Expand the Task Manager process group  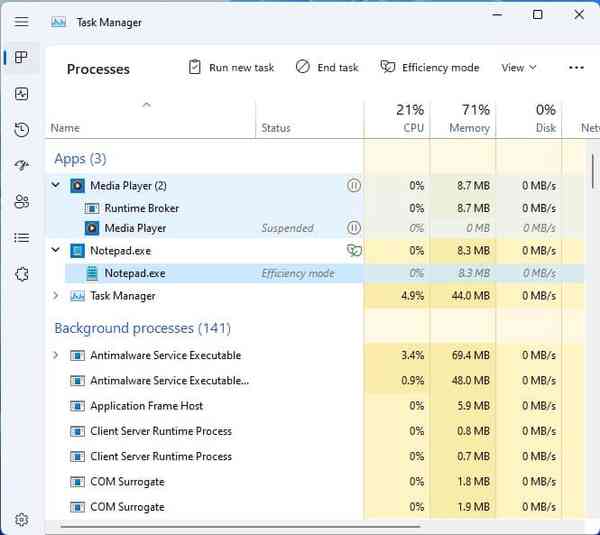coord(56,295)
